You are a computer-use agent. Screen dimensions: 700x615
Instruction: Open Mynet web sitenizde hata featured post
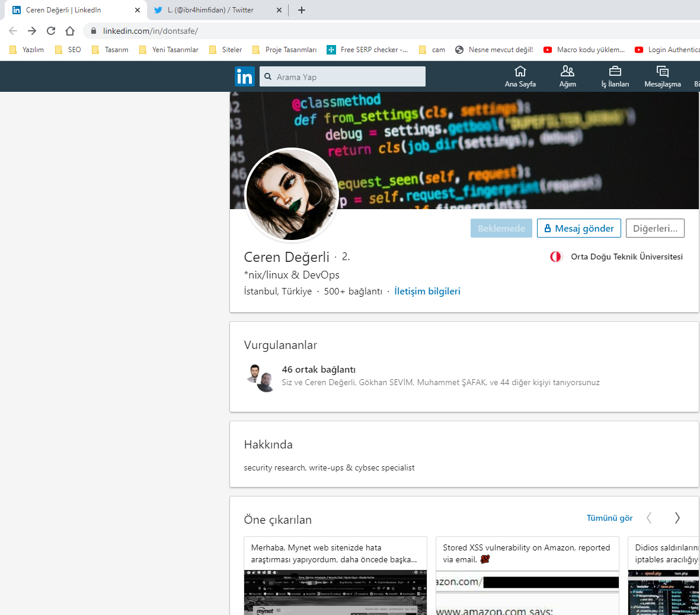click(x=335, y=576)
